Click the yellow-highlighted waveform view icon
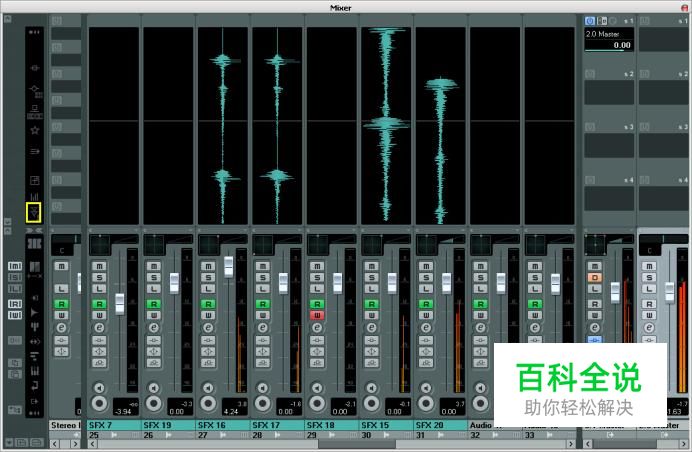The image size is (692, 452). click(34, 213)
